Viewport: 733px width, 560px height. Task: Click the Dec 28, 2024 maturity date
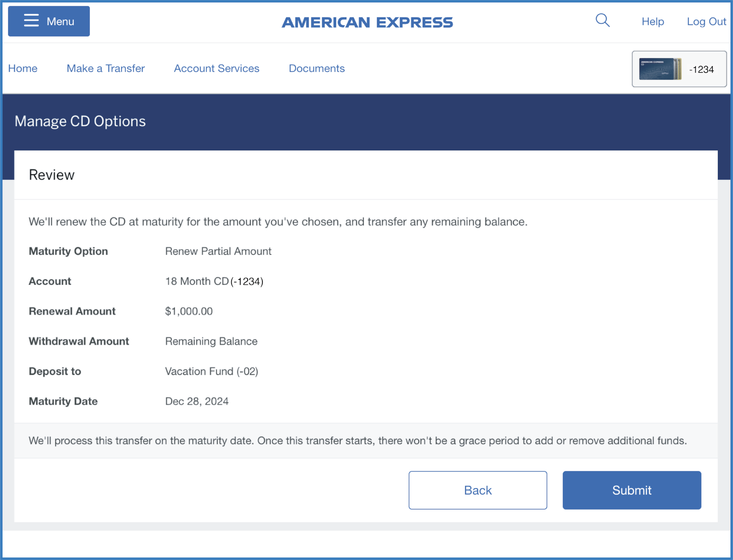coord(196,401)
